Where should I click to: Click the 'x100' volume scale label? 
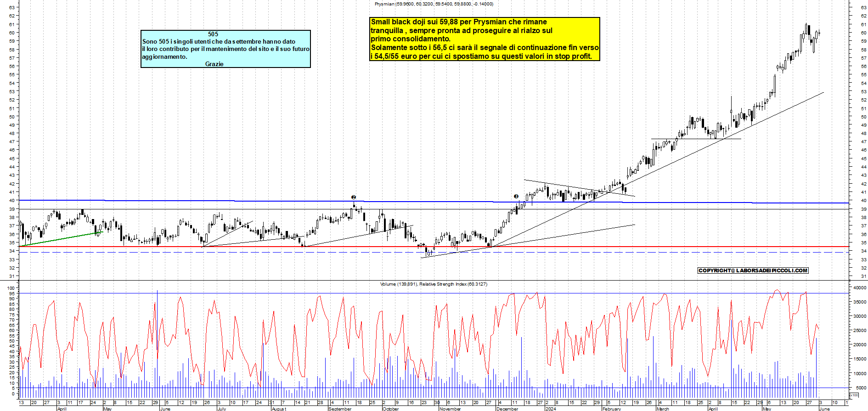point(854,395)
